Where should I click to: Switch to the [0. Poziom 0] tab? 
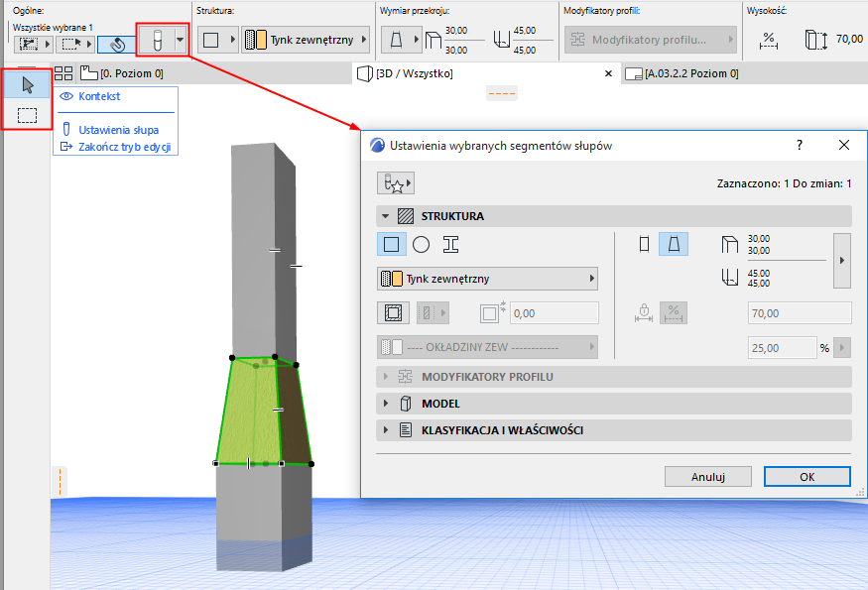pos(122,73)
